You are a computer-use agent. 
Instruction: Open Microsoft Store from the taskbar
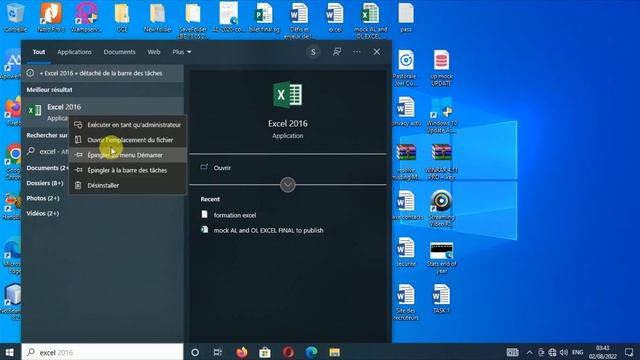click(265, 352)
